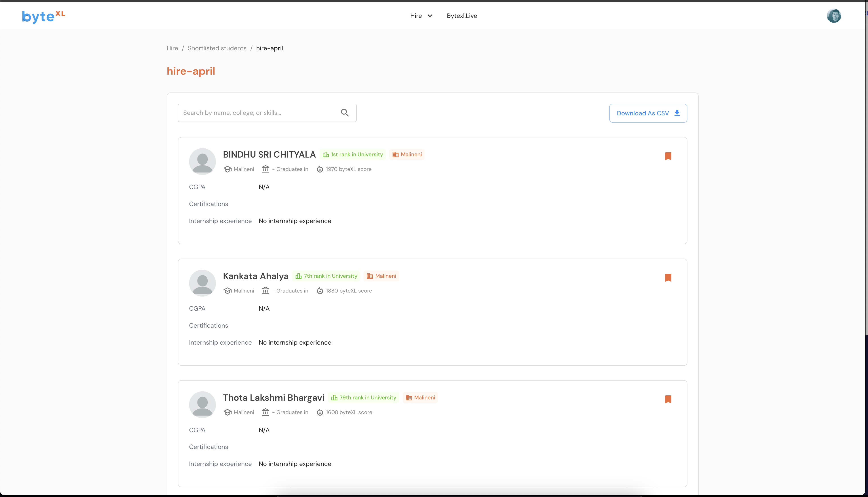Screen dimensions: 868x497
Task: Click flame score icon for Thota
Action: coord(320,412)
